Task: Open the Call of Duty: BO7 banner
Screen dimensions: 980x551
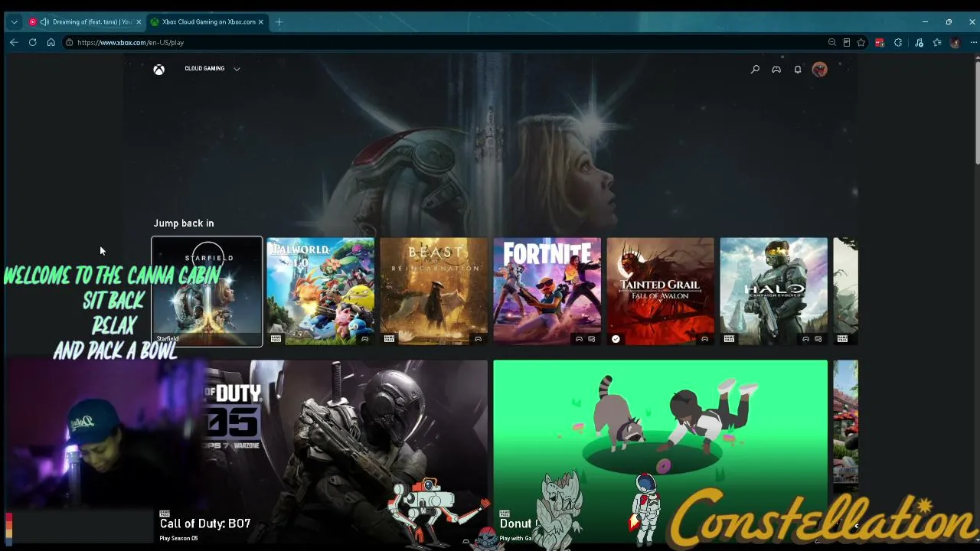Action: [x=320, y=453]
